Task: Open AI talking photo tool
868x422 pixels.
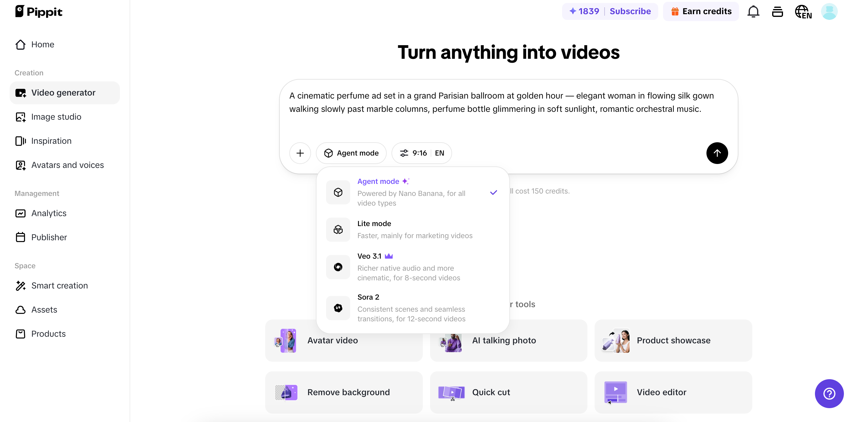Action: coord(508,340)
